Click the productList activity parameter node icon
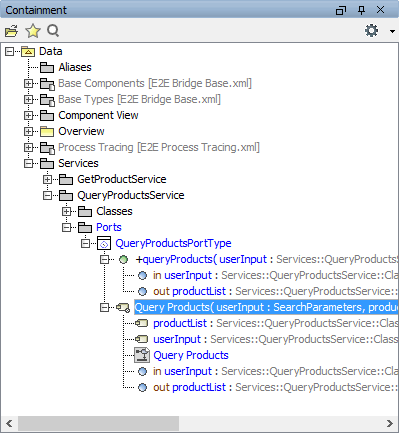 [141, 323]
